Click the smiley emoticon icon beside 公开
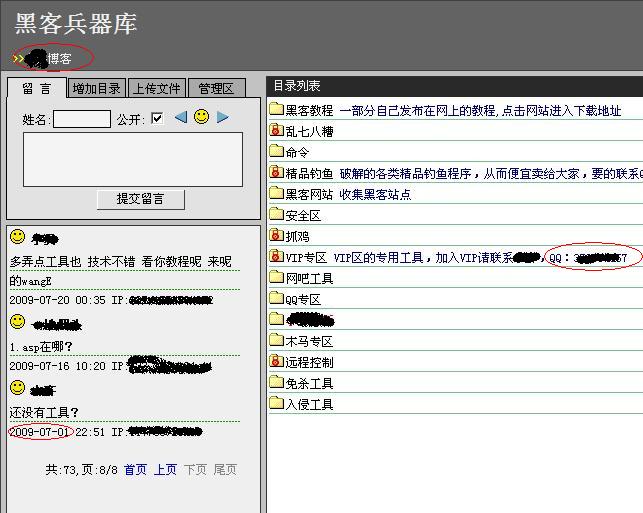The image size is (643, 513). coord(201,117)
